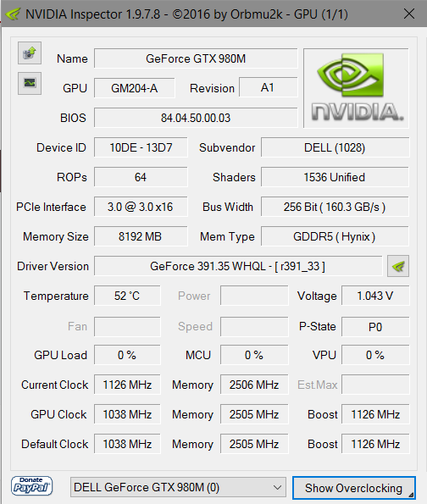Click the P-State P0 field
Screen dimensions: 427x504
pyautogui.click(x=375, y=327)
